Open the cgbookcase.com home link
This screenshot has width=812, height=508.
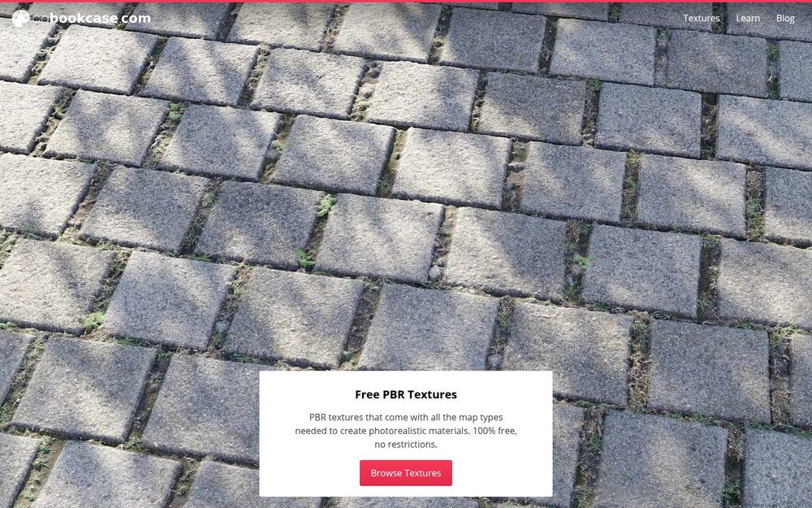click(81, 18)
